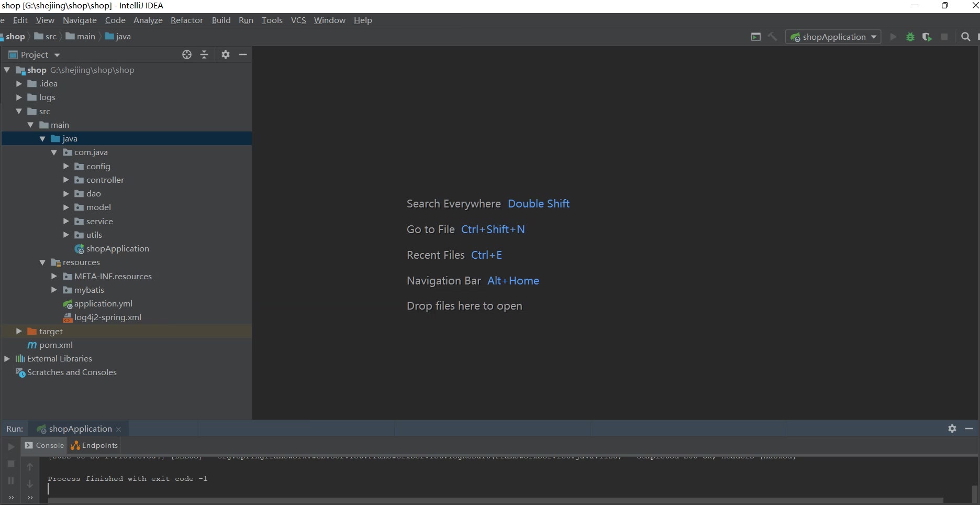Select the Console tab
Image resolution: width=980 pixels, height=505 pixels.
45,445
